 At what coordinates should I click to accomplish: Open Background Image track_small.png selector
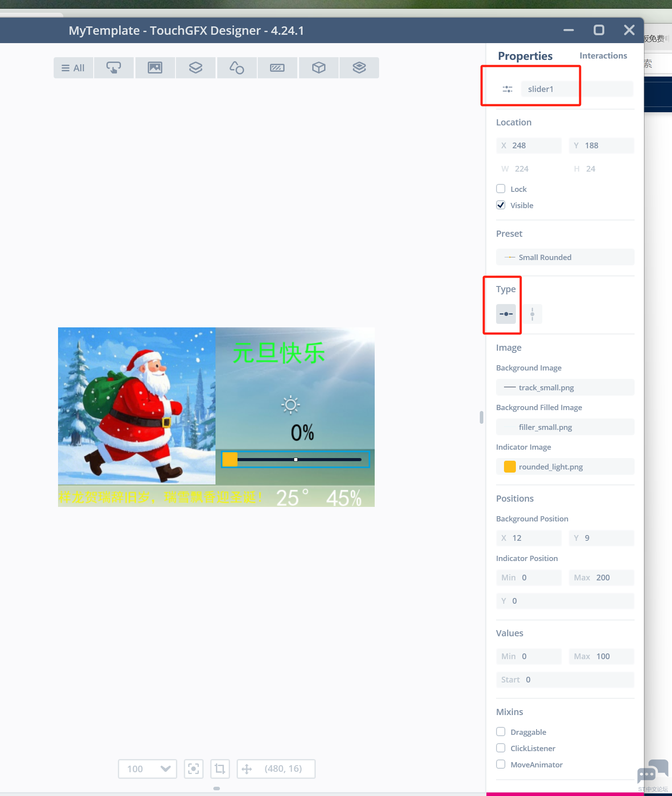click(x=565, y=387)
